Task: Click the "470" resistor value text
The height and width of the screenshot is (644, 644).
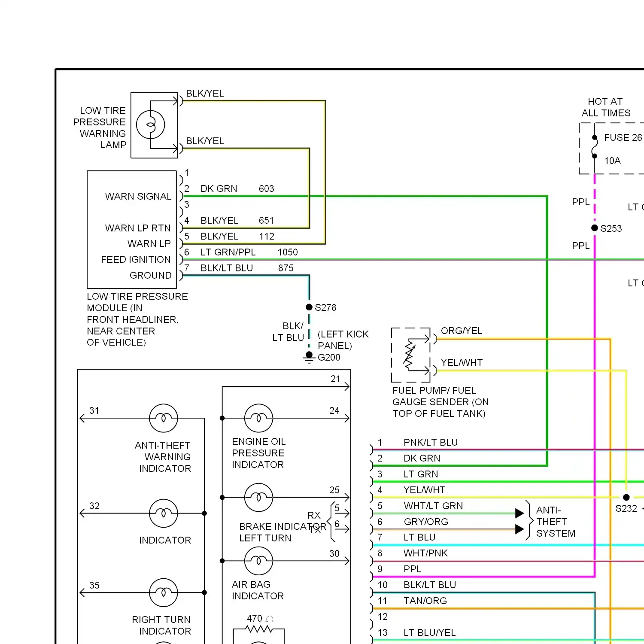Action: (254, 618)
